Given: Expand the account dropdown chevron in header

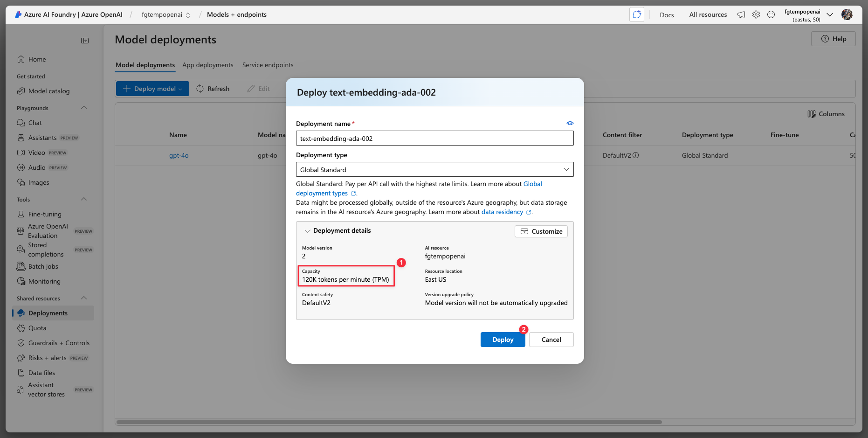Looking at the screenshot, I should click(830, 14).
